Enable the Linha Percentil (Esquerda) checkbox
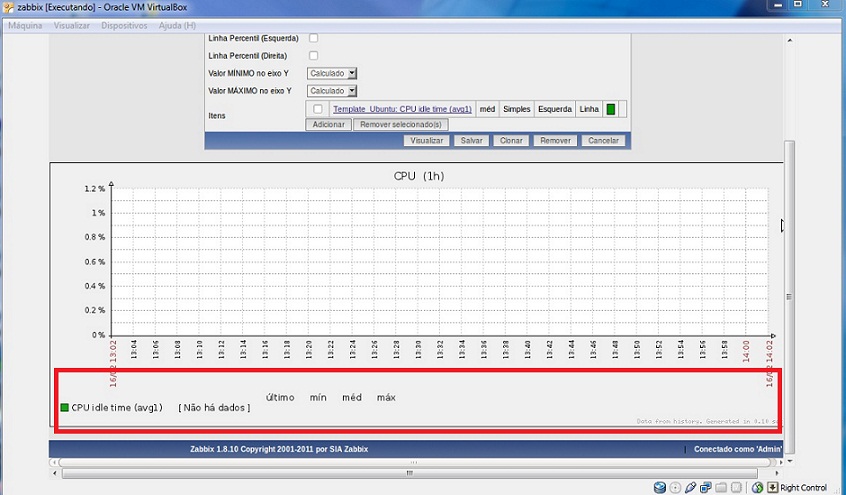Viewport: 846px width, 495px height. [313, 38]
